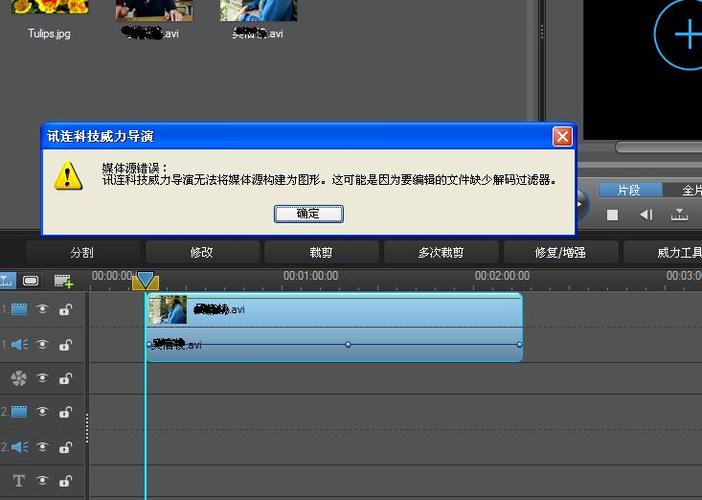This screenshot has width=702, height=500.
Task: Toggle lock on the title track
Action: tap(65, 481)
